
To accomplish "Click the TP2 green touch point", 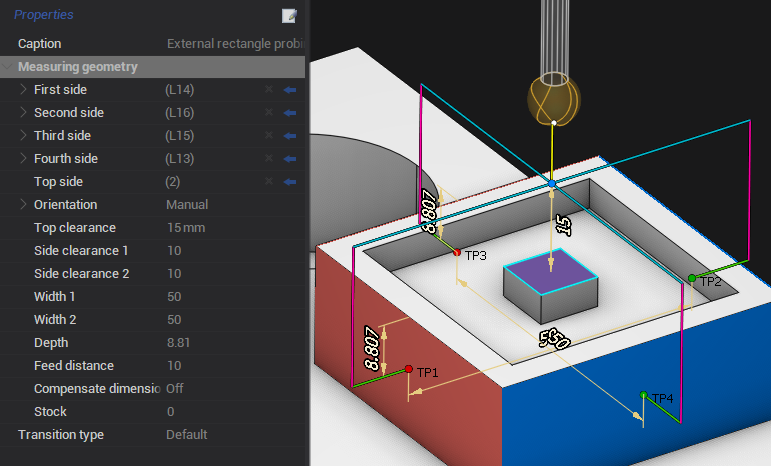I will 691,278.
